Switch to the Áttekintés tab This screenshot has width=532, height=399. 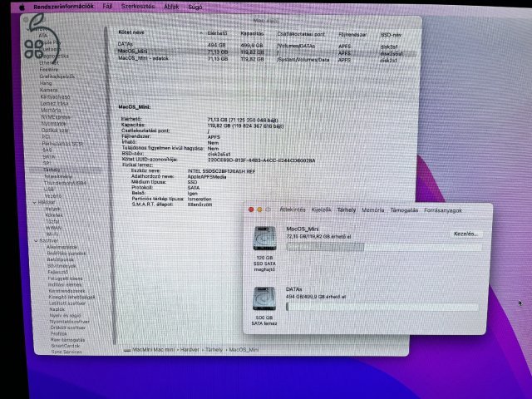click(292, 209)
